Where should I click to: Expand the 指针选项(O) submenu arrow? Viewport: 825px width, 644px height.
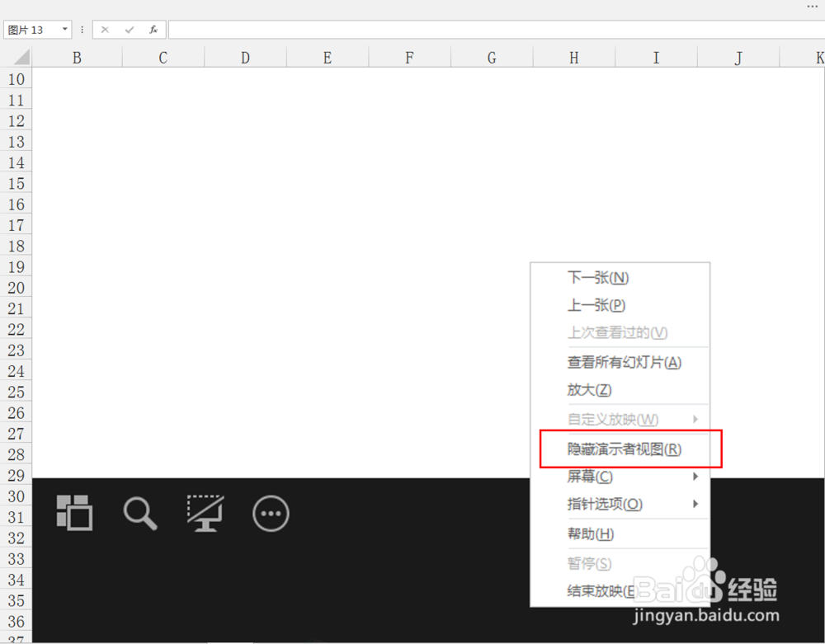(x=695, y=504)
